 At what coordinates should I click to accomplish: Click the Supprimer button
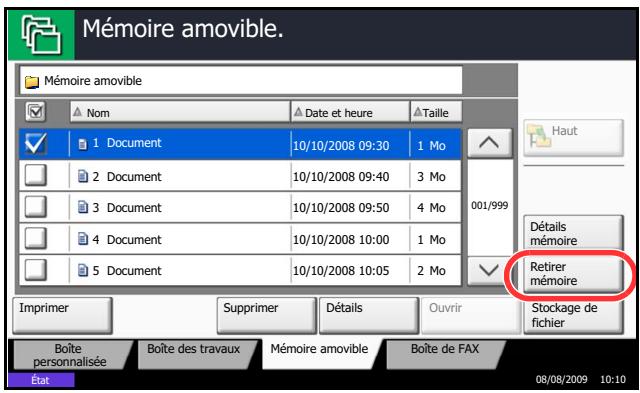click(267, 315)
